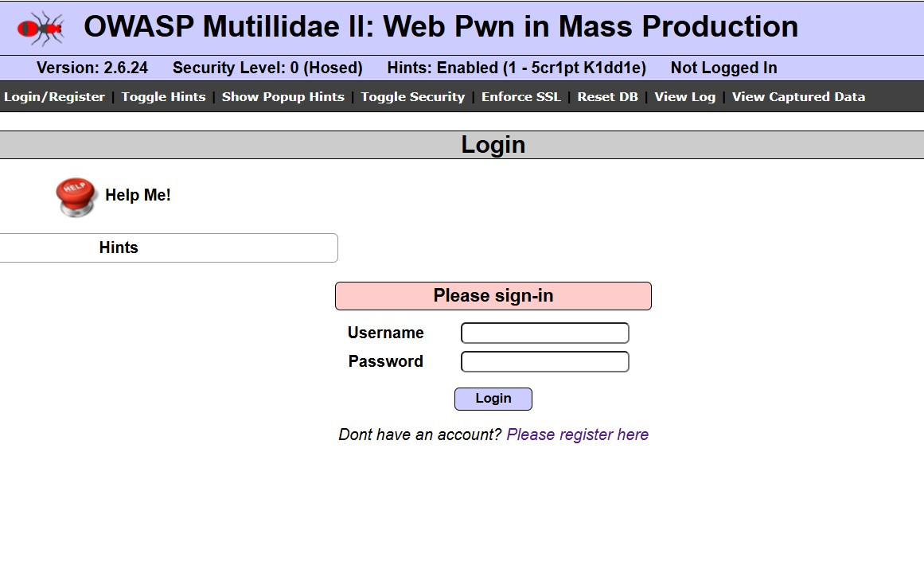Viewport: 924px width, 565px height.
Task: Follow the "Please register here" link
Action: click(577, 434)
